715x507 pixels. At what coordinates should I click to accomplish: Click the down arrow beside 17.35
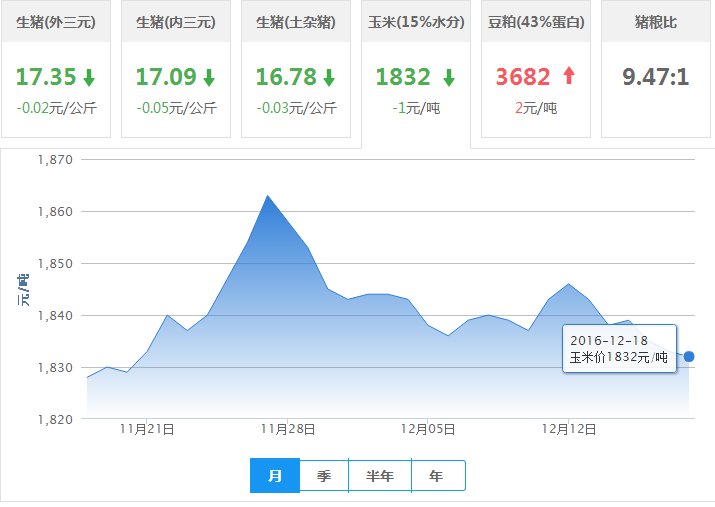(89, 77)
